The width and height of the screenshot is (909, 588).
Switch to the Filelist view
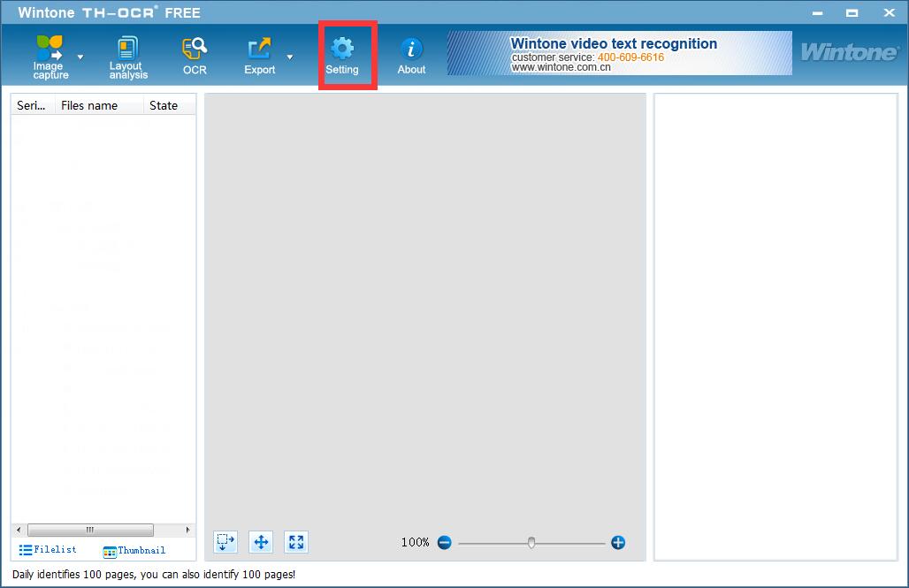(x=48, y=550)
